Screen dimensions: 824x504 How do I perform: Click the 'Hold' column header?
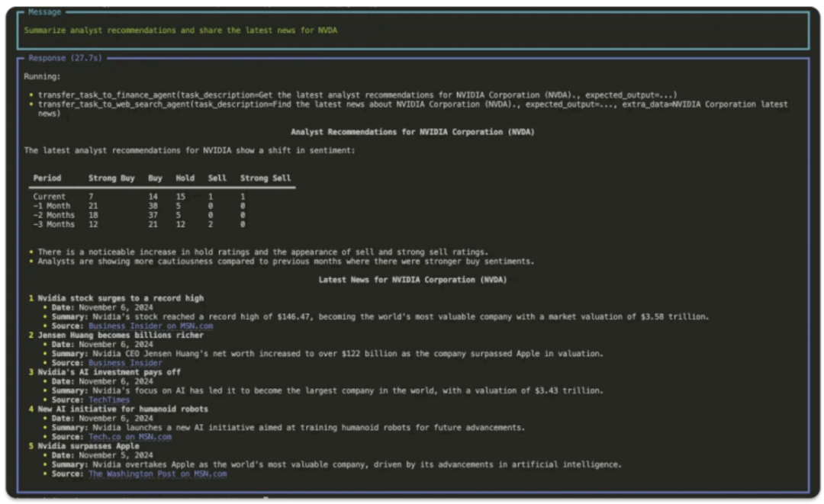point(185,178)
